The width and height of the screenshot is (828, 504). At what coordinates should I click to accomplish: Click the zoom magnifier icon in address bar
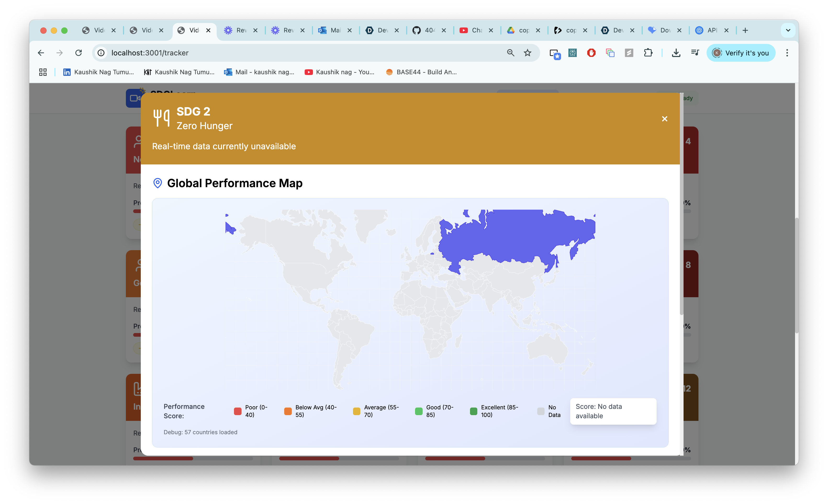pyautogui.click(x=511, y=53)
